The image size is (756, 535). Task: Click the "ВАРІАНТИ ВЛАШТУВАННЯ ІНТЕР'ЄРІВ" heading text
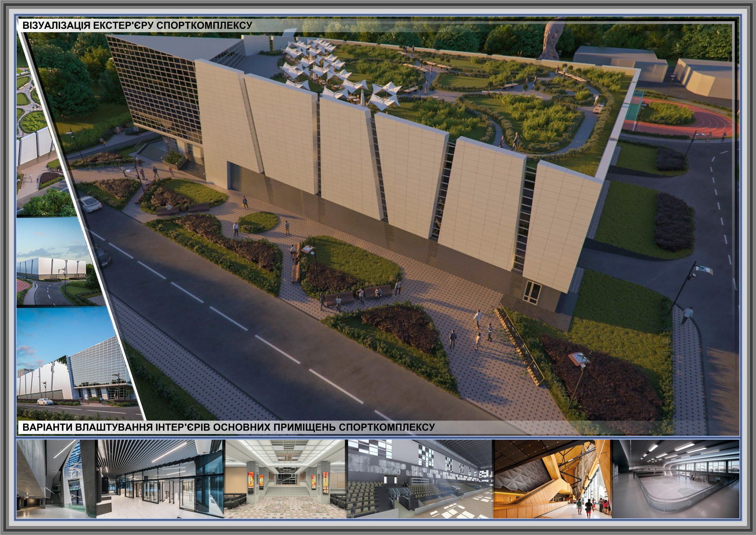pos(228,427)
